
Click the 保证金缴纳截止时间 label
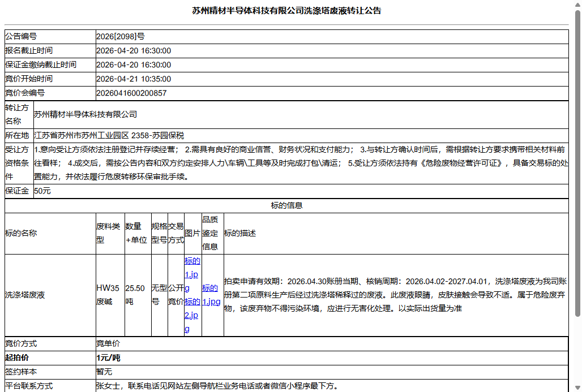(x=41, y=64)
